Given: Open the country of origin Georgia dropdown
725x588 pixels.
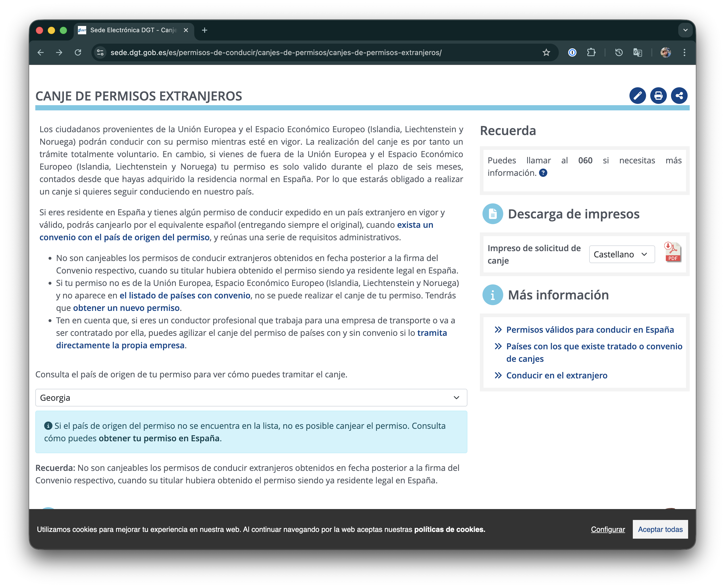Looking at the screenshot, I should pos(251,398).
